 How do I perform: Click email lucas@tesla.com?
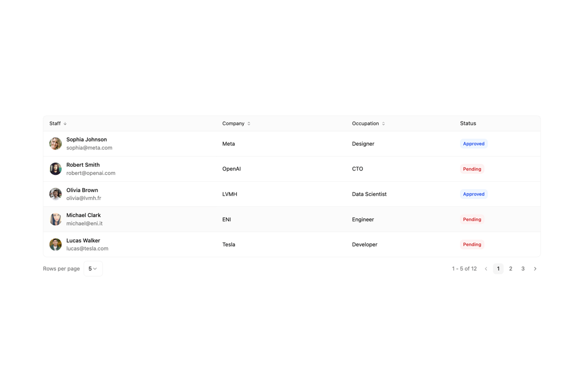[87, 249]
